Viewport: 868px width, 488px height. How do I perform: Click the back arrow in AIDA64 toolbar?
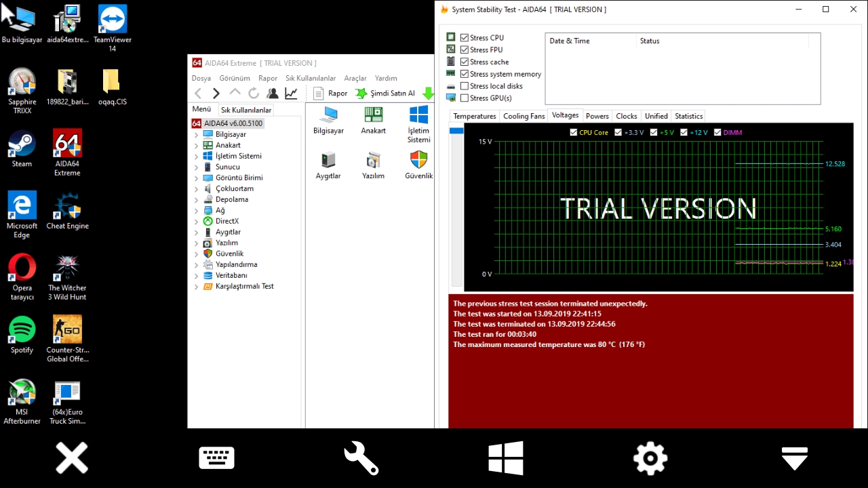pos(198,94)
